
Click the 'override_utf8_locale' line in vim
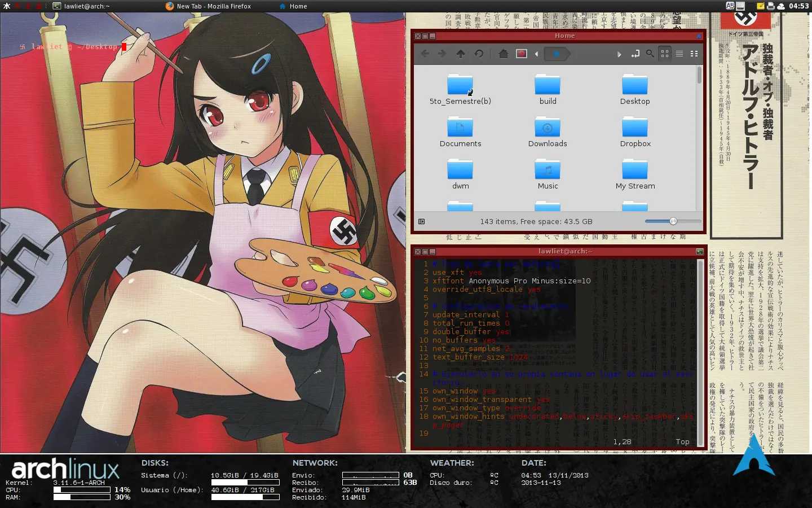tap(487, 289)
